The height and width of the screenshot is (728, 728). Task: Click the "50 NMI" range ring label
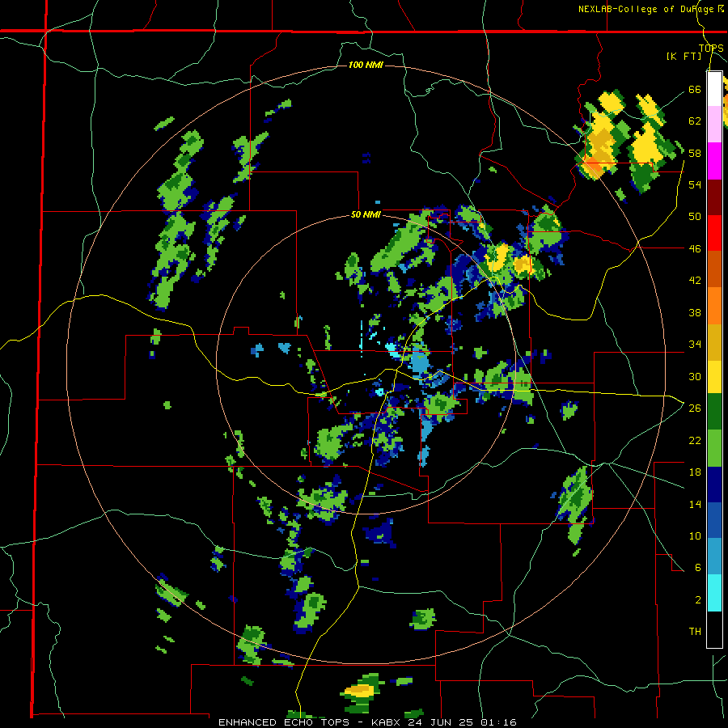point(366,214)
